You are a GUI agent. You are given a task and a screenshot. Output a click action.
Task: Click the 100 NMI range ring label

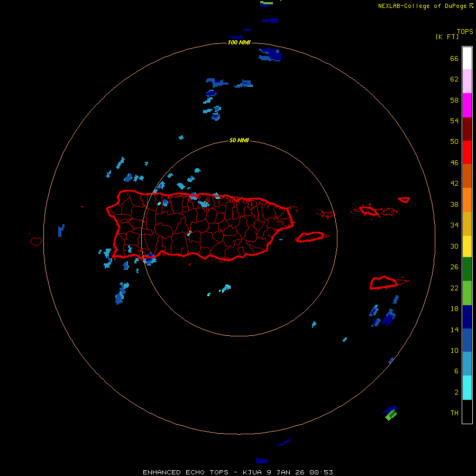click(x=239, y=42)
